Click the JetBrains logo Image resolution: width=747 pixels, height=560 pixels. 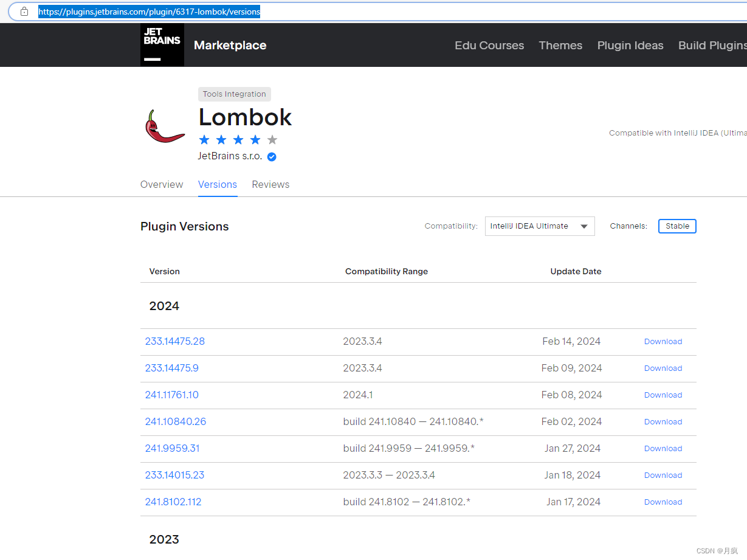point(162,45)
